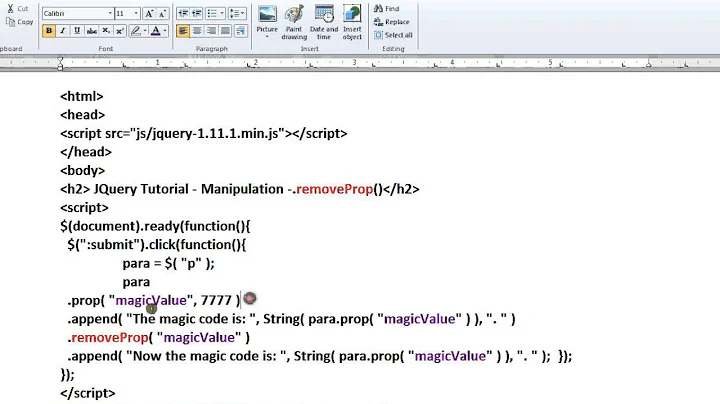Click the first line indent marker on ruler
The width and height of the screenshot is (720, 404).
(60, 60)
